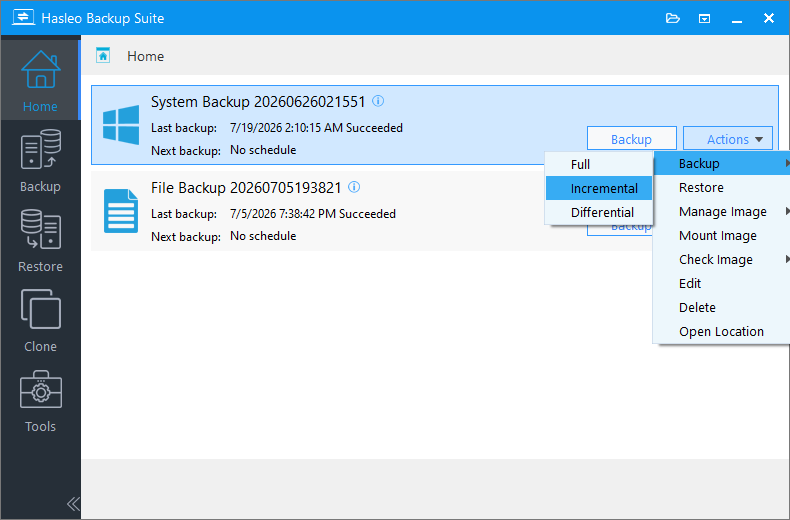
Task: Collapse the sidebar with double-chevron icon
Action: pos(73,503)
